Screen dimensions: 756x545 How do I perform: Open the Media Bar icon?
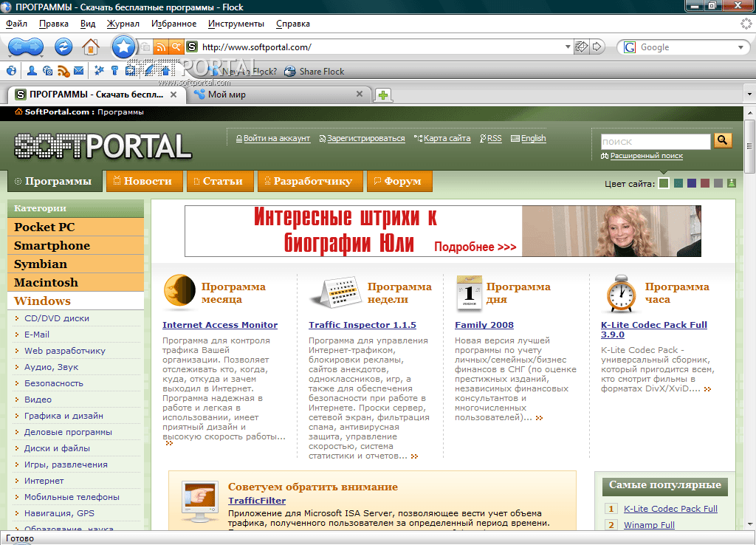[x=47, y=71]
